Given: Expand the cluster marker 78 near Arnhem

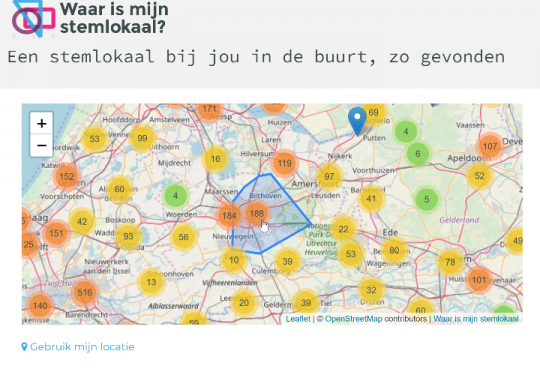Looking at the screenshot, I should pos(450,262).
